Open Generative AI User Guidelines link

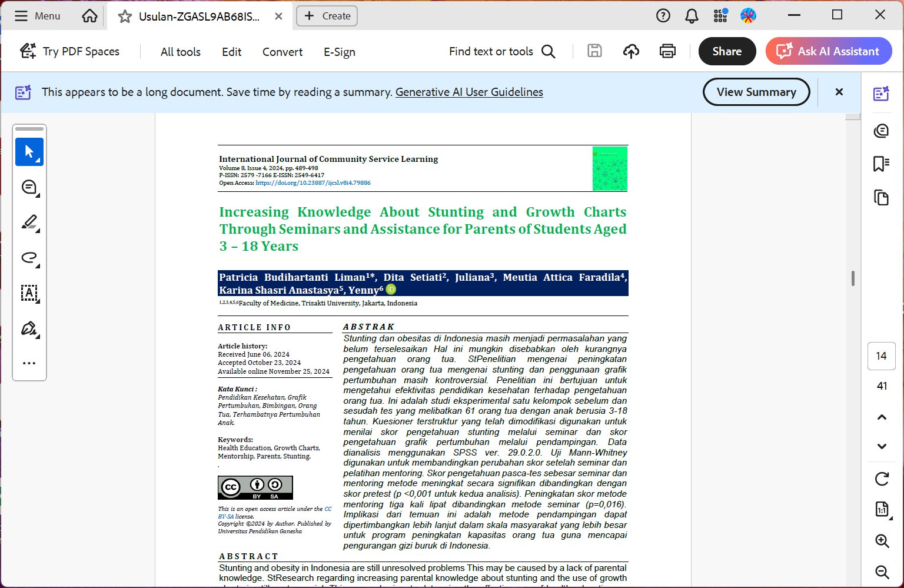click(x=469, y=92)
